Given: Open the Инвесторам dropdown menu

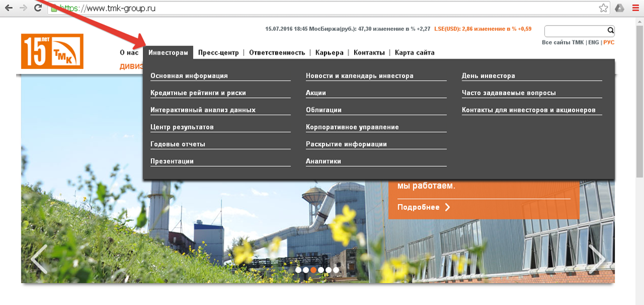Looking at the screenshot, I should coord(168,53).
